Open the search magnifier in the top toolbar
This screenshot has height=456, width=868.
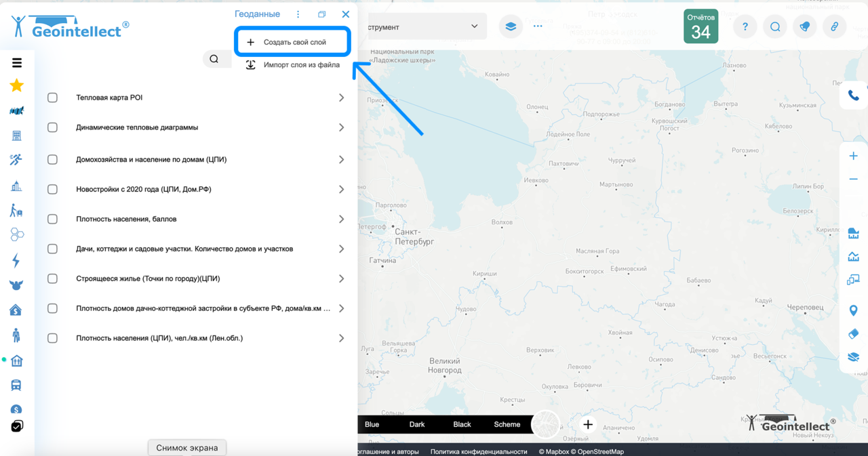[774, 26]
